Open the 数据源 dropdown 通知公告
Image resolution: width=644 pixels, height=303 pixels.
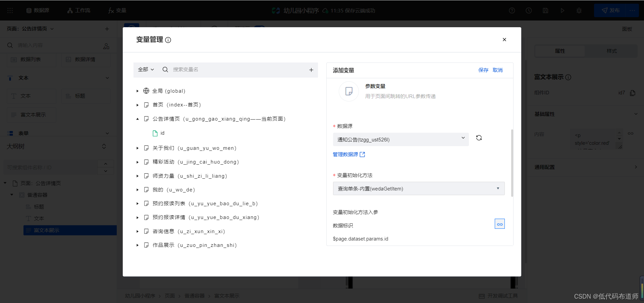tap(401, 139)
